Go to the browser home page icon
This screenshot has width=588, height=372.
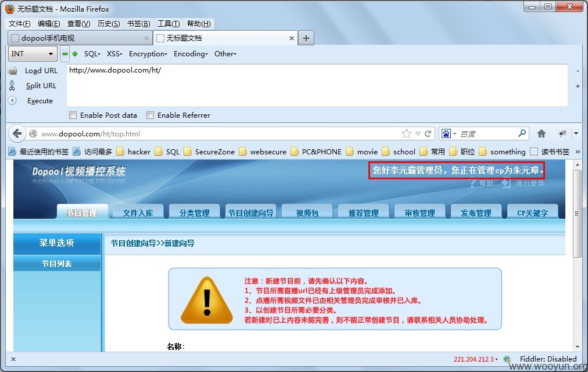(541, 133)
